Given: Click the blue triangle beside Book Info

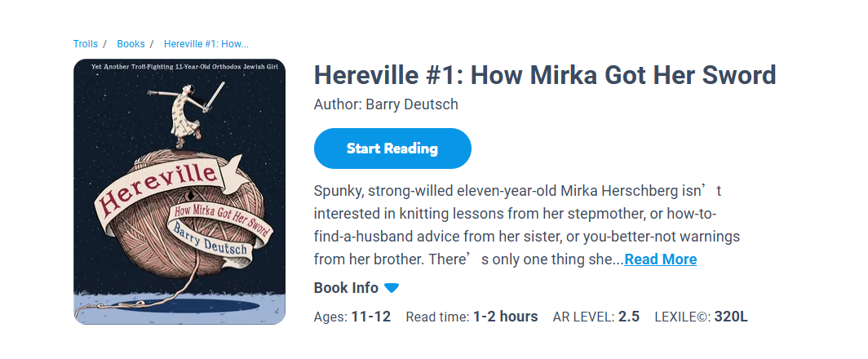Looking at the screenshot, I should 392,288.
